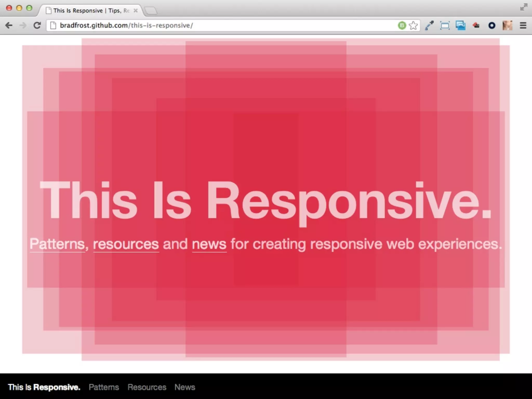The width and height of the screenshot is (532, 399).
Task: Click the profile photo extension icon
Action: pos(507,25)
